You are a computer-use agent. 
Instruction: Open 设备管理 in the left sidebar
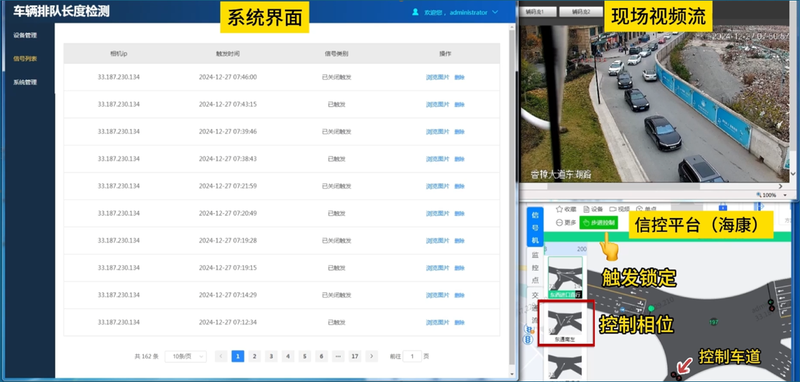[x=25, y=35]
